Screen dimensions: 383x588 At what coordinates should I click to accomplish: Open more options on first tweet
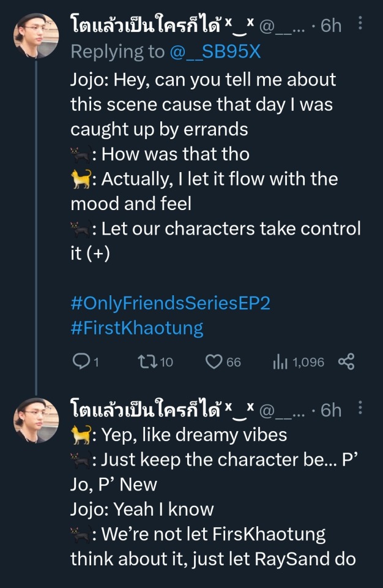click(x=360, y=24)
